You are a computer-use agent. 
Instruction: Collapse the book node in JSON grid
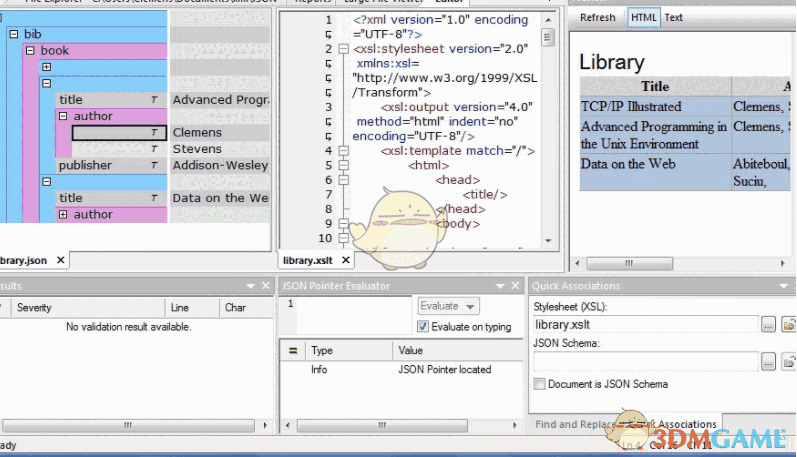pyautogui.click(x=30, y=50)
